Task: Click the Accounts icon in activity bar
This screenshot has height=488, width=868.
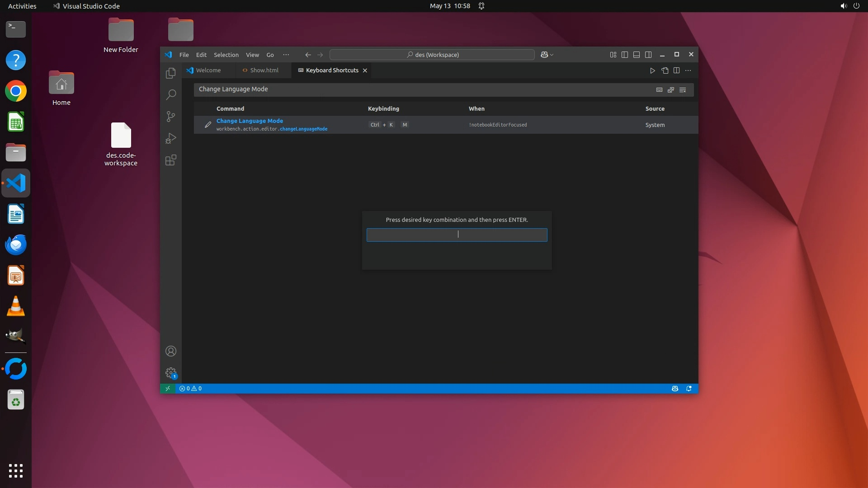Action: click(170, 351)
